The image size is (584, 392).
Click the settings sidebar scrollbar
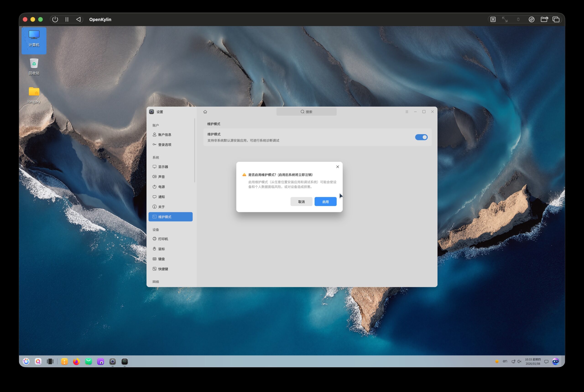[x=195, y=150]
